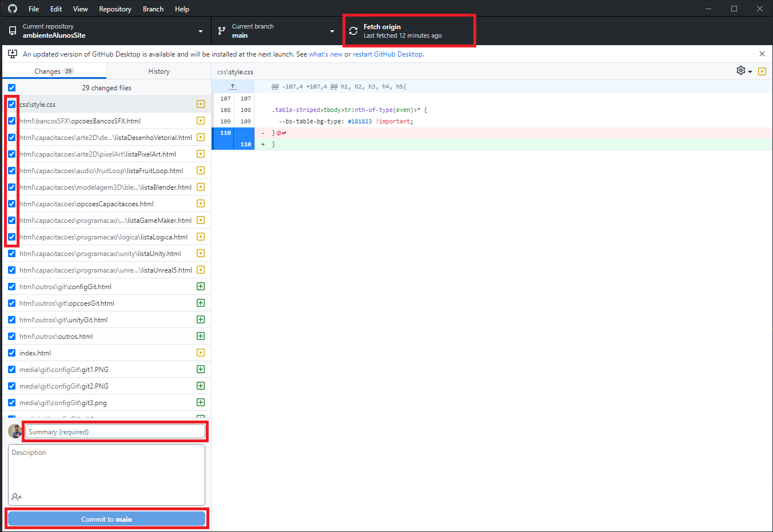
Task: Click the Summary (required) input field
Action: [115, 432]
